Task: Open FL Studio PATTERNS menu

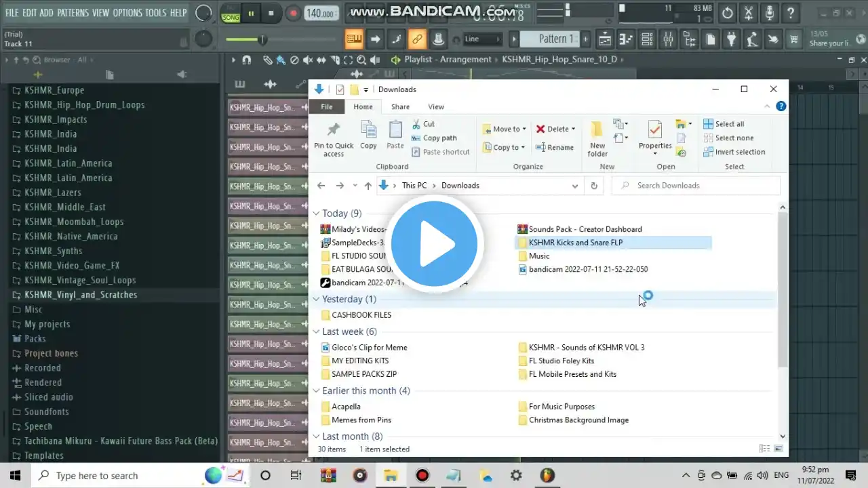Action: click(x=73, y=13)
